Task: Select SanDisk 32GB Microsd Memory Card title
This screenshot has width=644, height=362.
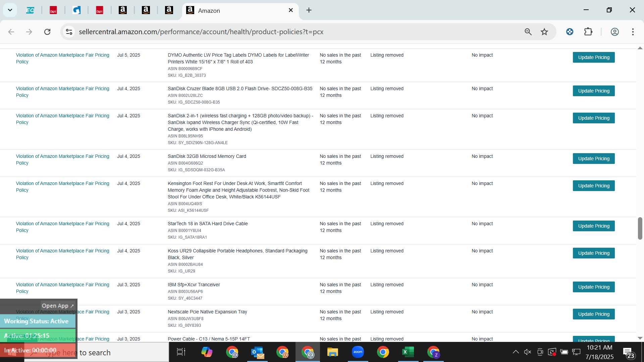Action: pyautogui.click(x=207, y=156)
